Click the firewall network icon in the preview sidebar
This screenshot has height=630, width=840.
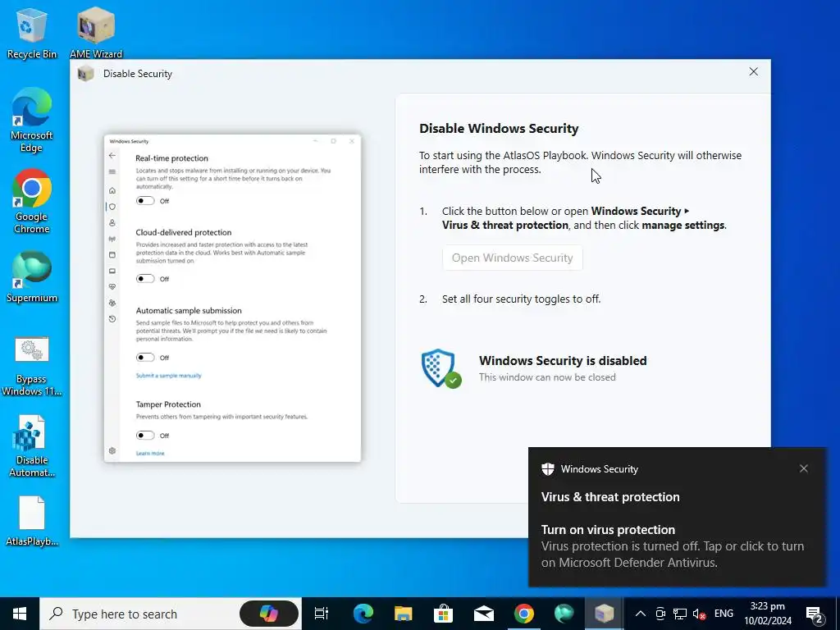[x=112, y=239]
